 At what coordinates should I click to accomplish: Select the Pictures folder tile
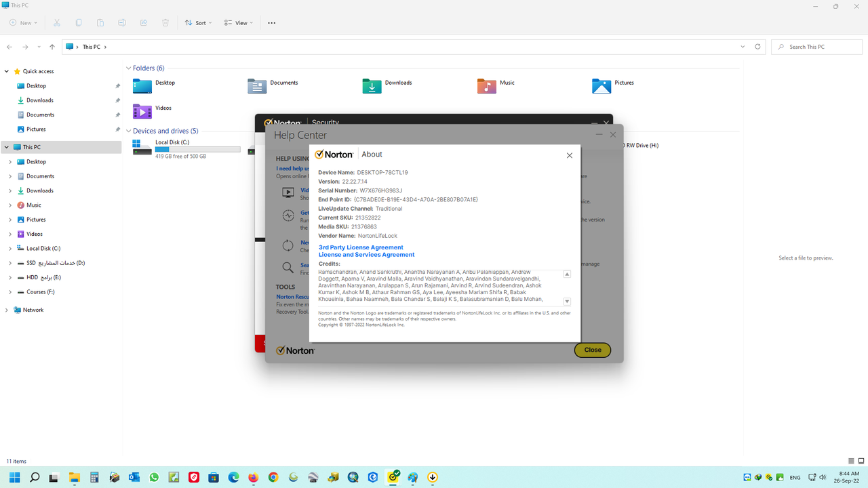point(613,86)
